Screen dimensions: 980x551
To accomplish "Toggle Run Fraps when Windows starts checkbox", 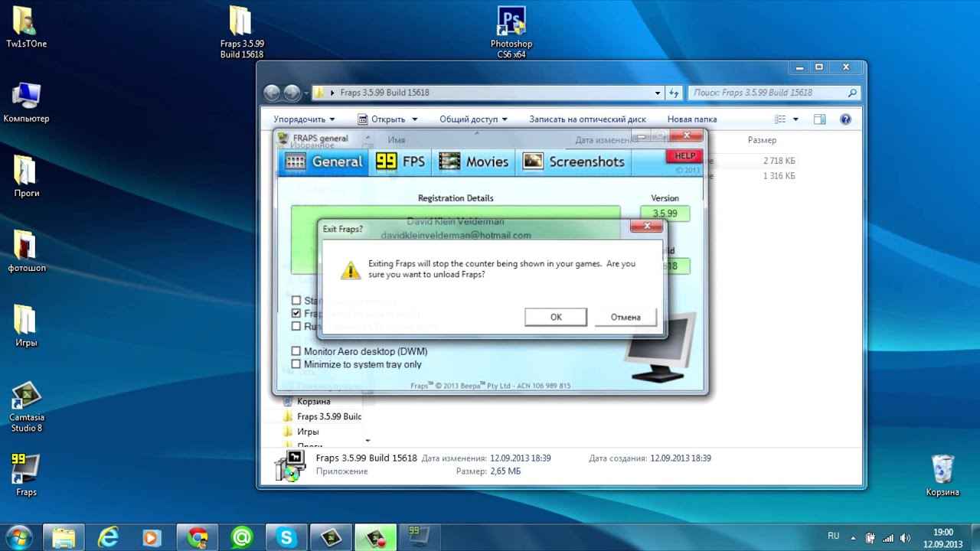I will (296, 326).
